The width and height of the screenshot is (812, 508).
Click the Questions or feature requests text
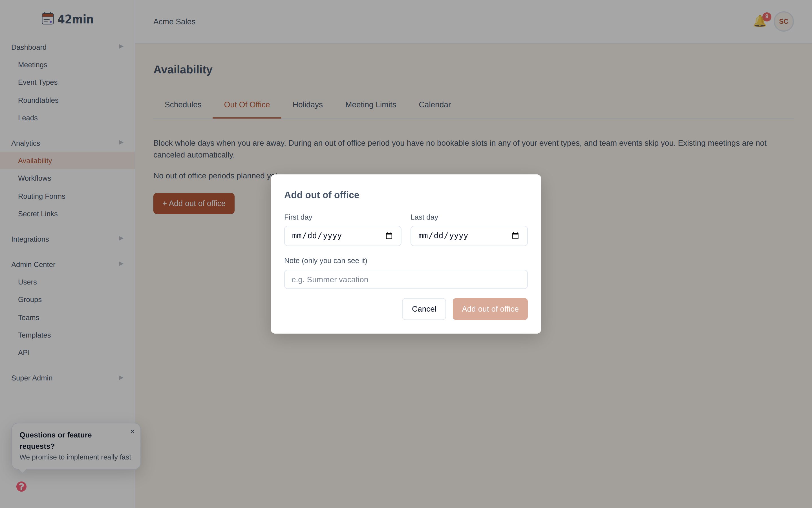coord(56,441)
